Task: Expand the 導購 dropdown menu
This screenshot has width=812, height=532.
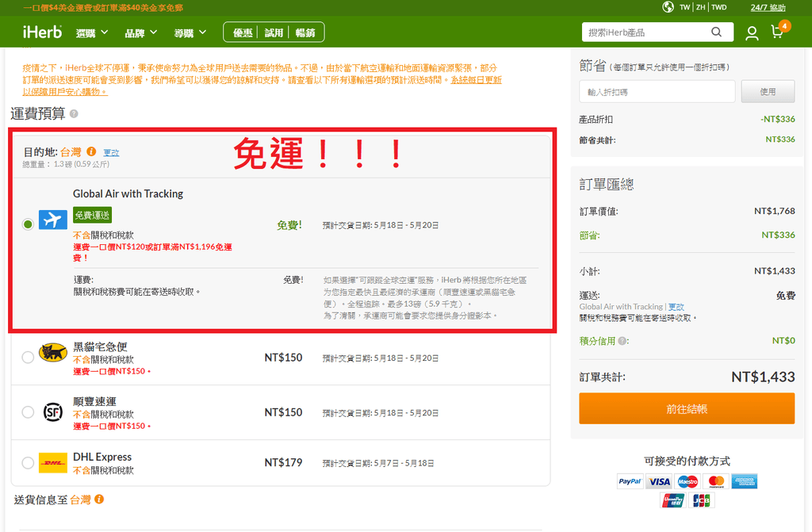Action: [190, 33]
